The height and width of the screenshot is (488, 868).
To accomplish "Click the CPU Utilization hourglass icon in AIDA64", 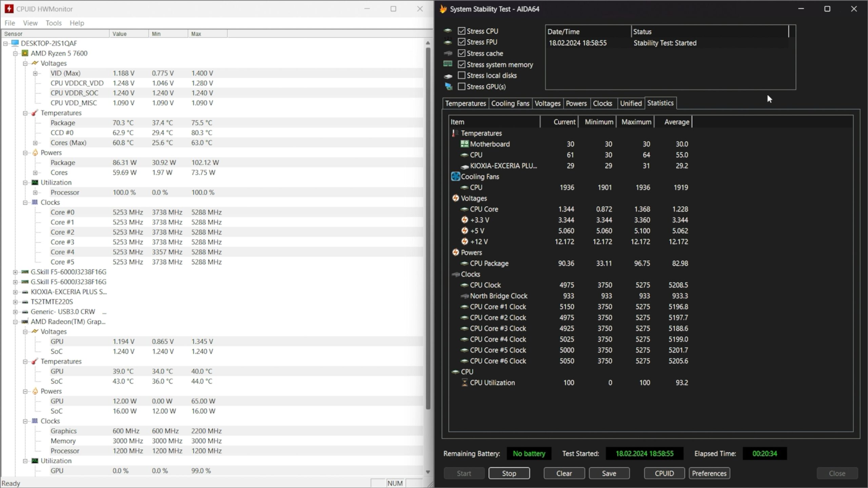I will pyautogui.click(x=465, y=382).
